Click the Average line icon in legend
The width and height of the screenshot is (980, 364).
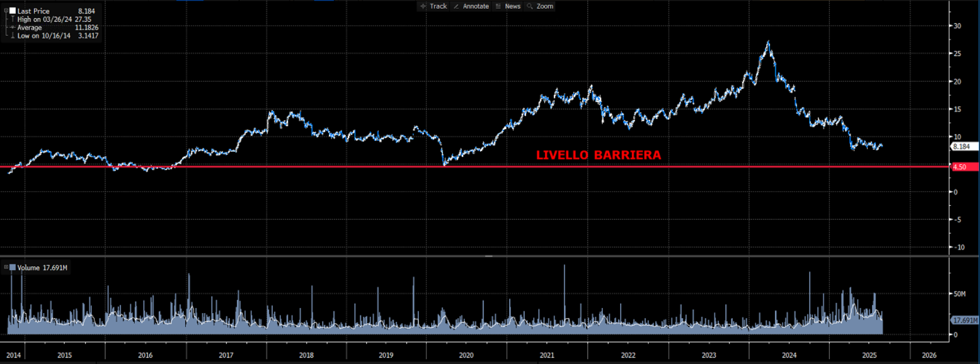click(x=12, y=27)
